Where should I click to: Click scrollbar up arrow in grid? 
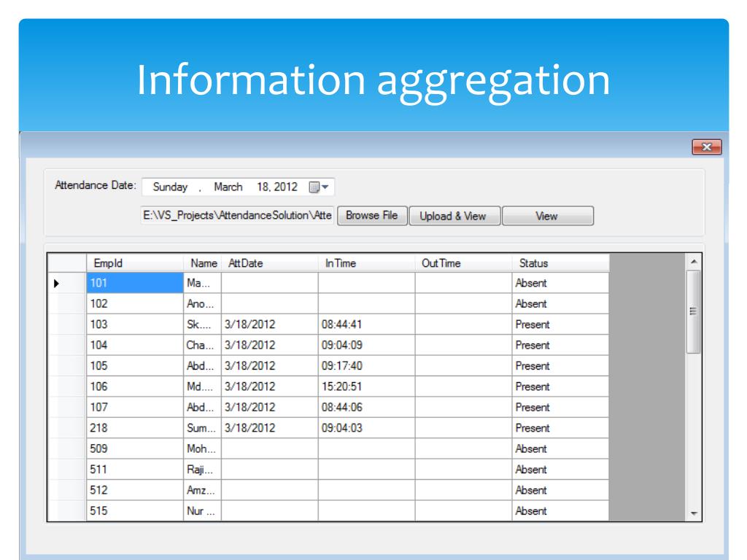[694, 262]
